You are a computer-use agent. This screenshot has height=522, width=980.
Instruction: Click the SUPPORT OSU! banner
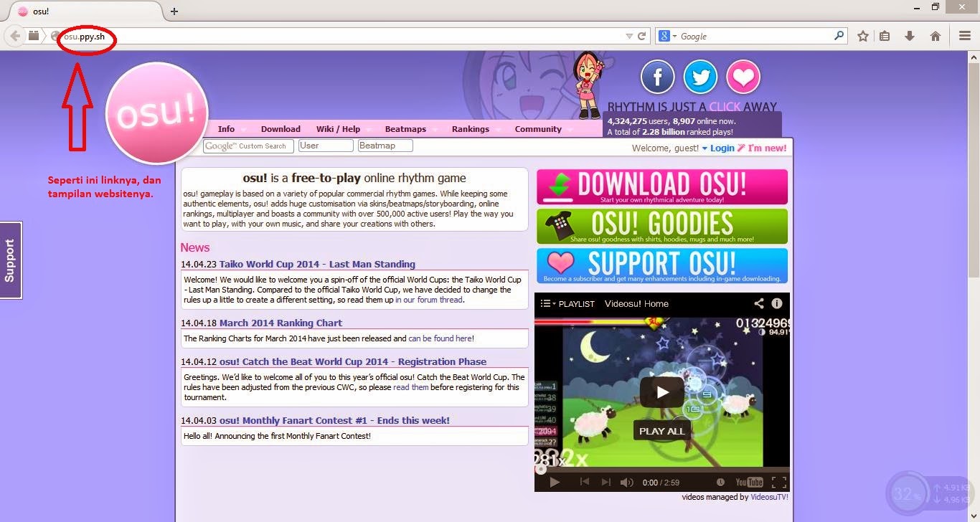tap(661, 266)
